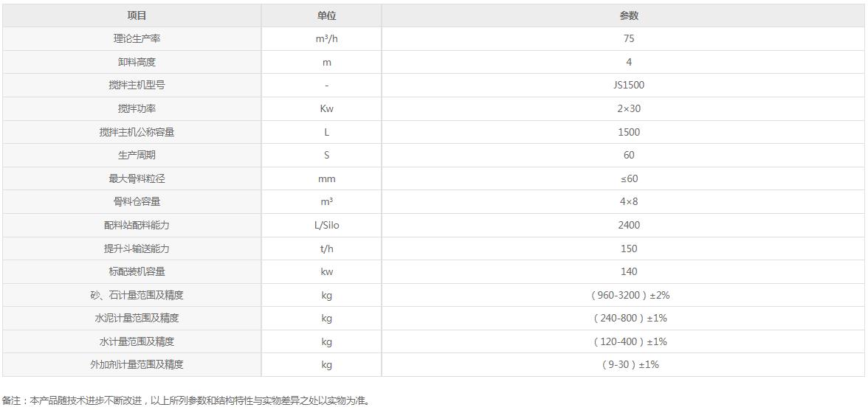The height and width of the screenshot is (410, 868).
Task: Click the ≤60 aggregate size value
Action: click(629, 178)
